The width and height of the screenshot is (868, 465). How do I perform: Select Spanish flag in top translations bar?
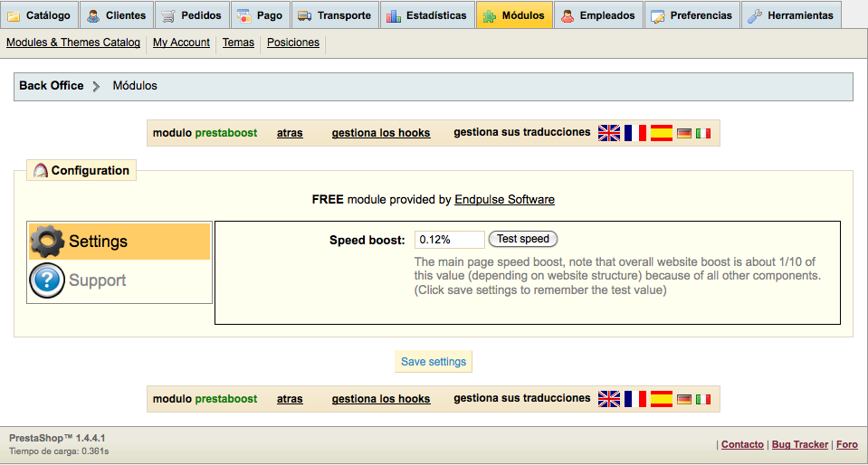point(661,133)
